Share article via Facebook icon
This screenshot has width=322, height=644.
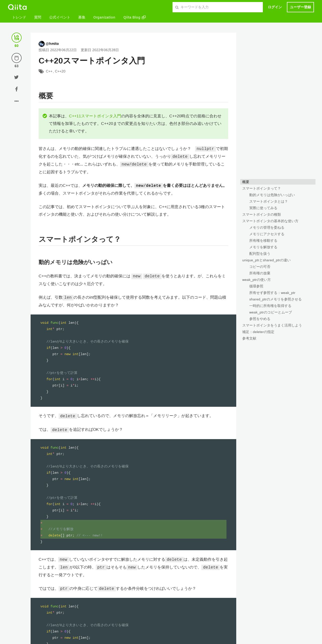(16, 89)
